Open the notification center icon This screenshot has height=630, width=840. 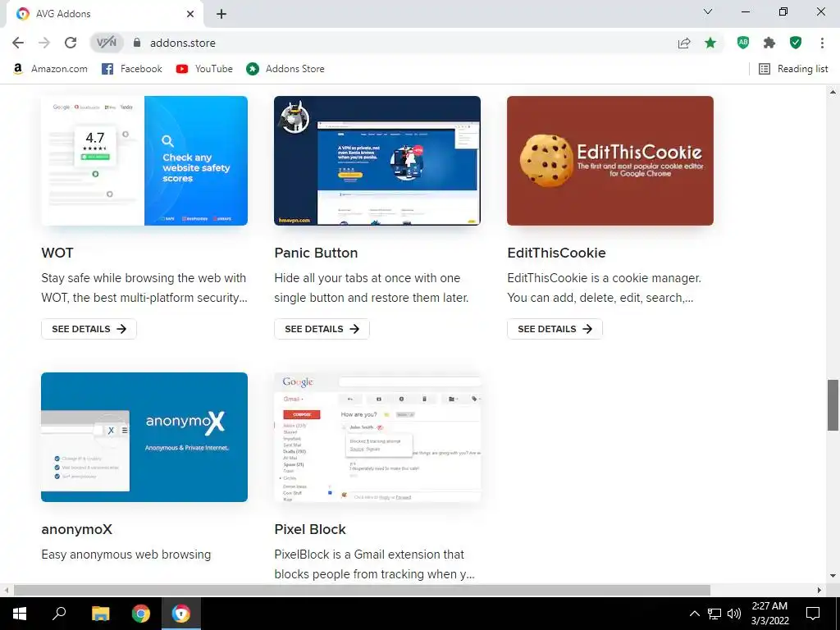click(813, 614)
